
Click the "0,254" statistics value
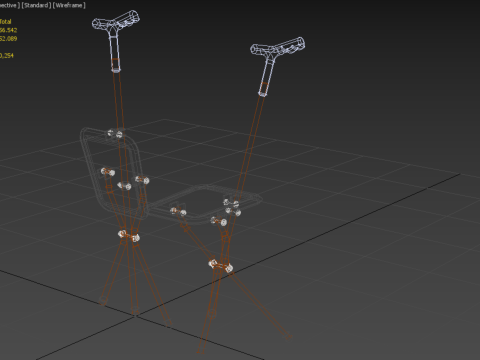[7, 56]
